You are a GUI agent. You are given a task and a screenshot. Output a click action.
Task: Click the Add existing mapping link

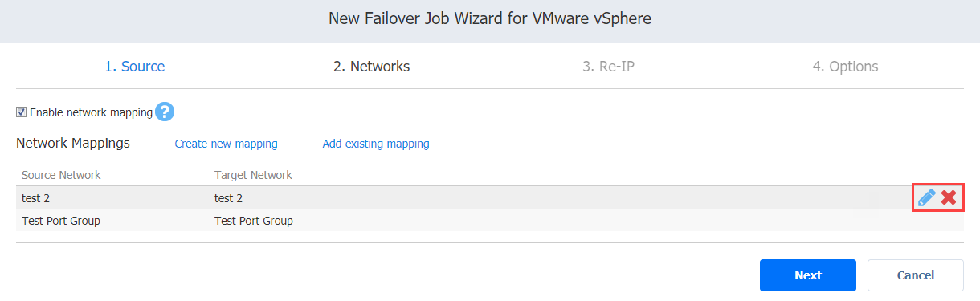pos(376,144)
